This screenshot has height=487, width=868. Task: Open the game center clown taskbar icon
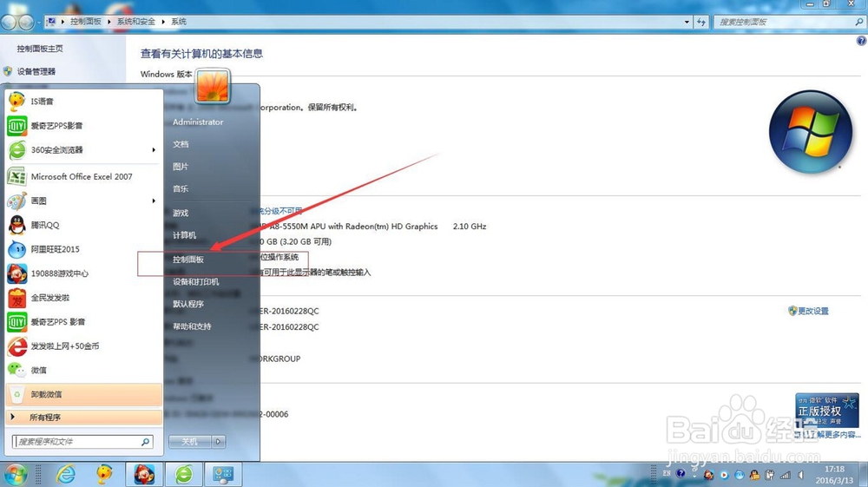144,474
